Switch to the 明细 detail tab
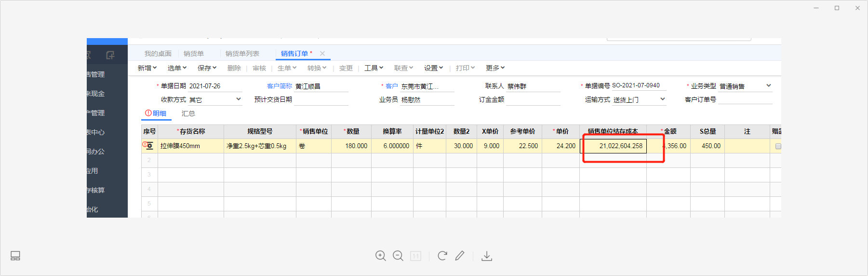 click(x=156, y=113)
